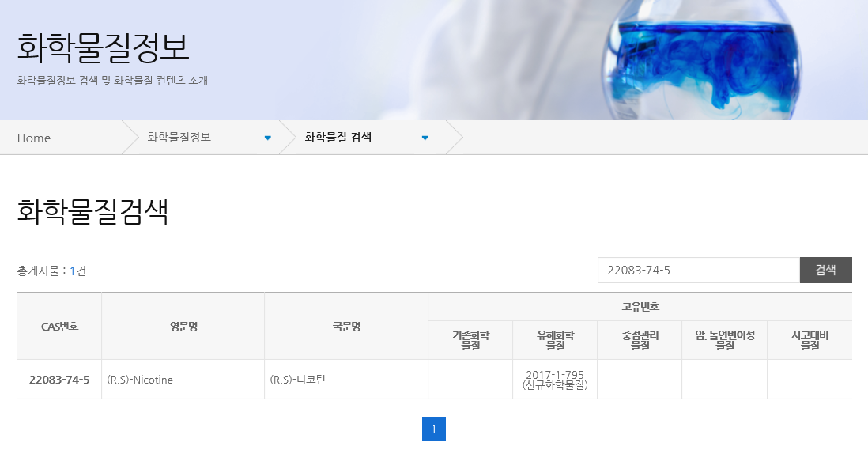
Task: Click the 기존화학물질 column header
Action: pyautogui.click(x=470, y=341)
